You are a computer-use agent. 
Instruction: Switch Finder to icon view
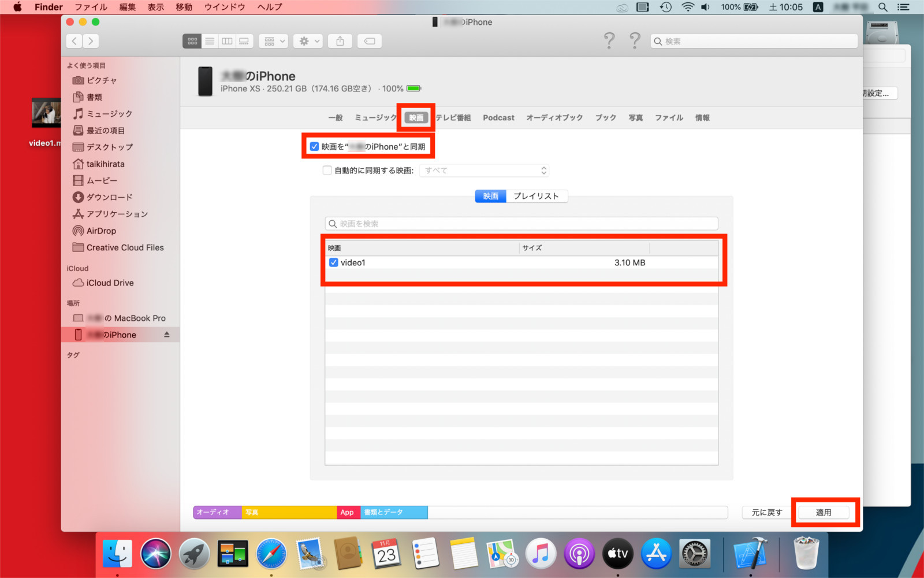192,41
